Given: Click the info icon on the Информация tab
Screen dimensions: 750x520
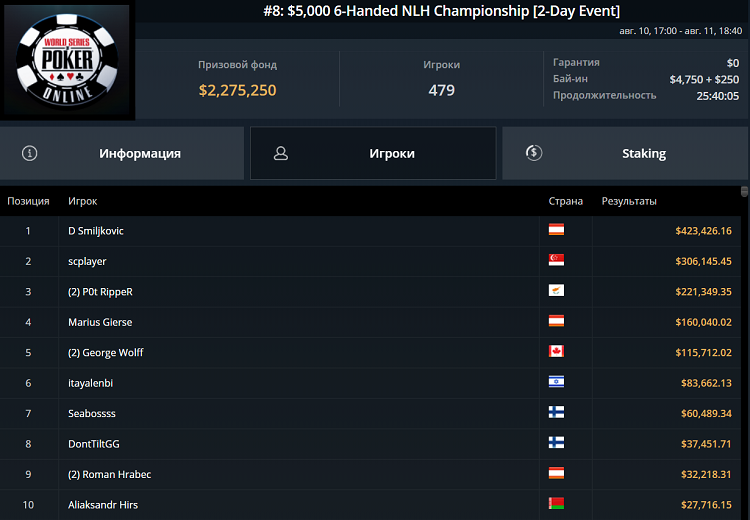Looking at the screenshot, I should point(29,153).
